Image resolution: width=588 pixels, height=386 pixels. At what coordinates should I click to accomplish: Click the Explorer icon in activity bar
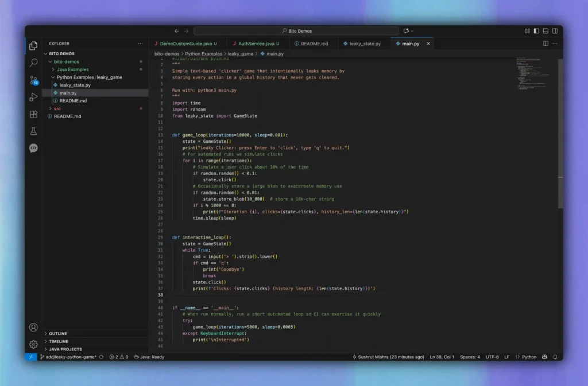point(33,45)
